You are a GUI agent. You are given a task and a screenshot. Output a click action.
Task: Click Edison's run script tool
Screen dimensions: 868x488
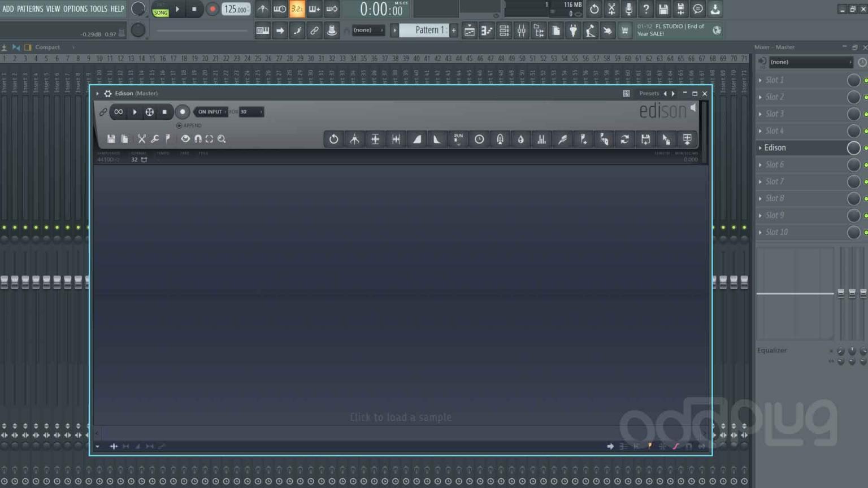point(458,139)
